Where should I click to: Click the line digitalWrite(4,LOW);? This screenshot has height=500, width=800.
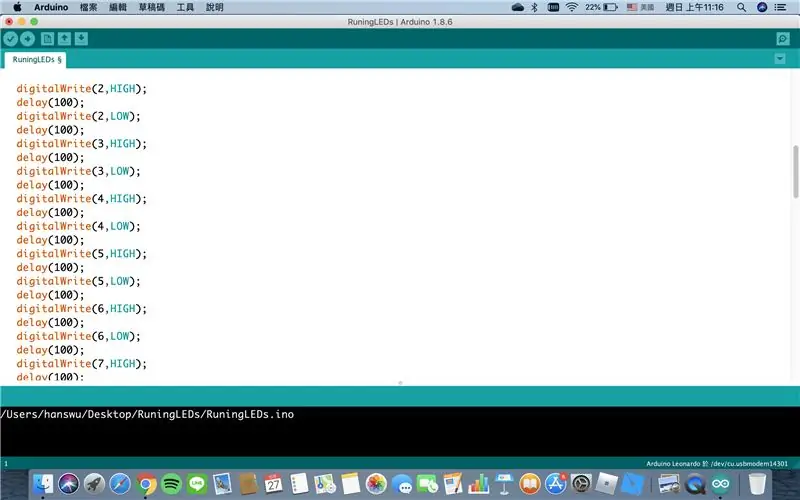tap(78, 227)
